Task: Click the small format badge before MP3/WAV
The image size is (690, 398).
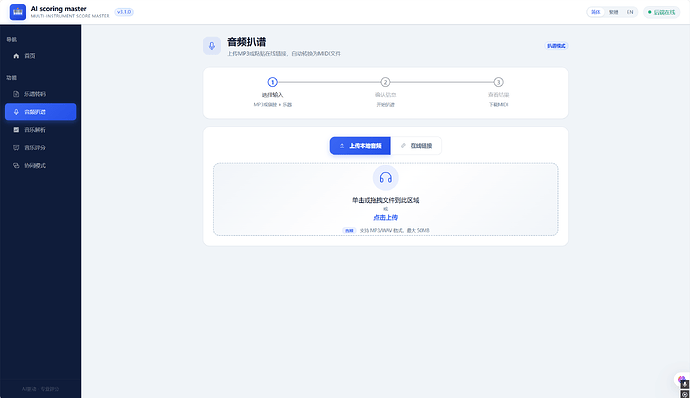Action: click(x=349, y=230)
